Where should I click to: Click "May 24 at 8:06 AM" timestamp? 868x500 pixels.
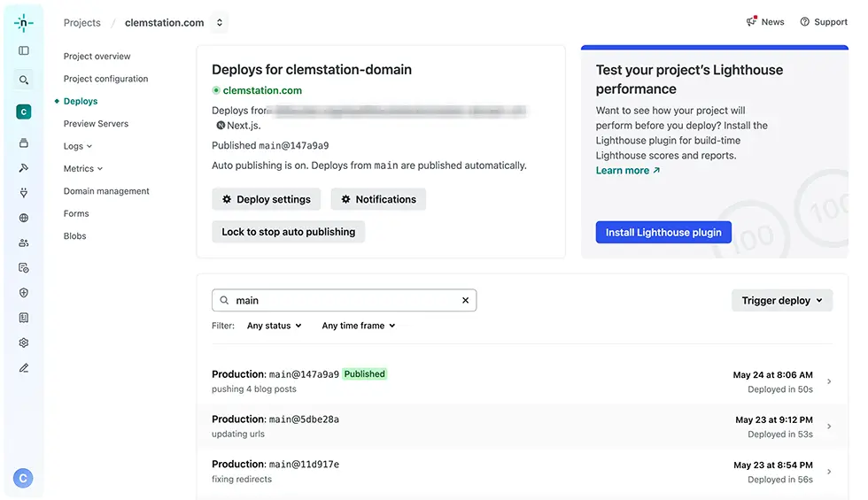(x=772, y=375)
